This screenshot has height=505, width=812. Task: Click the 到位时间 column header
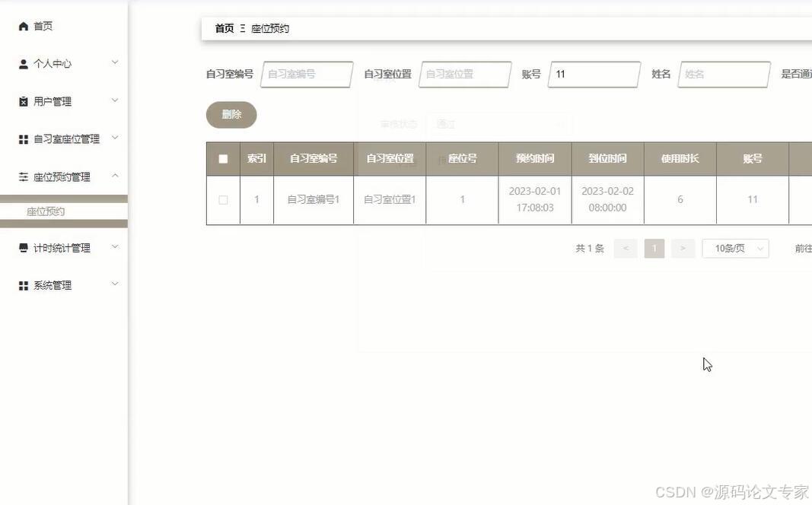click(607, 159)
